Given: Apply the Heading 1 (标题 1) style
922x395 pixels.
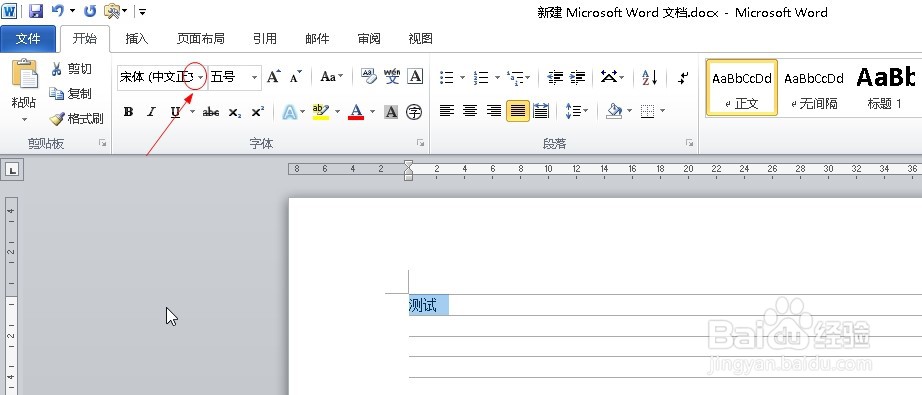Looking at the screenshot, I should coord(885,87).
